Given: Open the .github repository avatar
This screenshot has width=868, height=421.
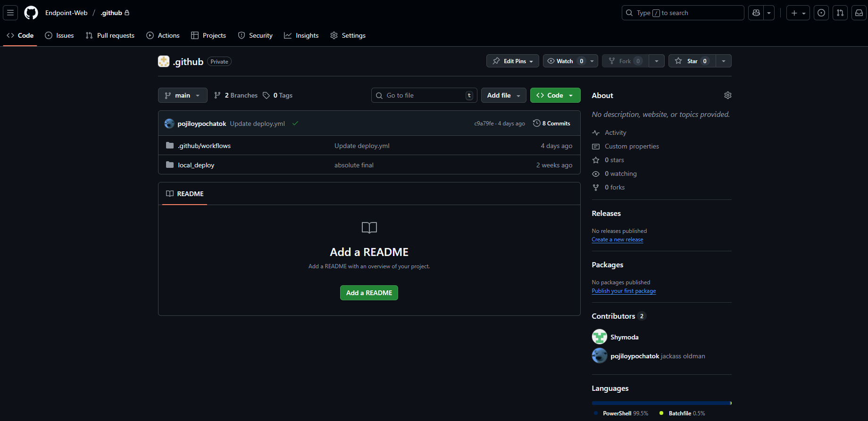Looking at the screenshot, I should (164, 61).
